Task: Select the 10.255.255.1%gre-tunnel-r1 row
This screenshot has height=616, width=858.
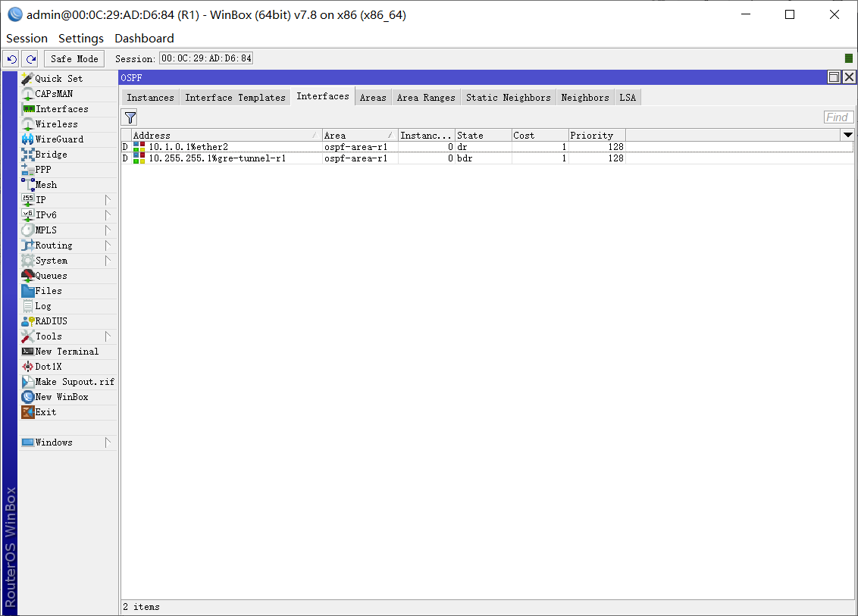Action: (487, 158)
